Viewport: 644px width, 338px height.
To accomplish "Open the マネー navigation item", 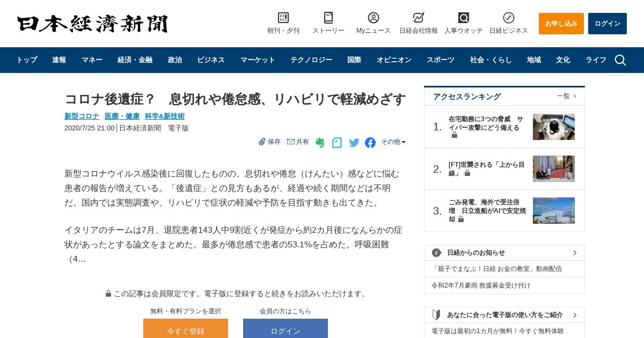I will [x=92, y=60].
